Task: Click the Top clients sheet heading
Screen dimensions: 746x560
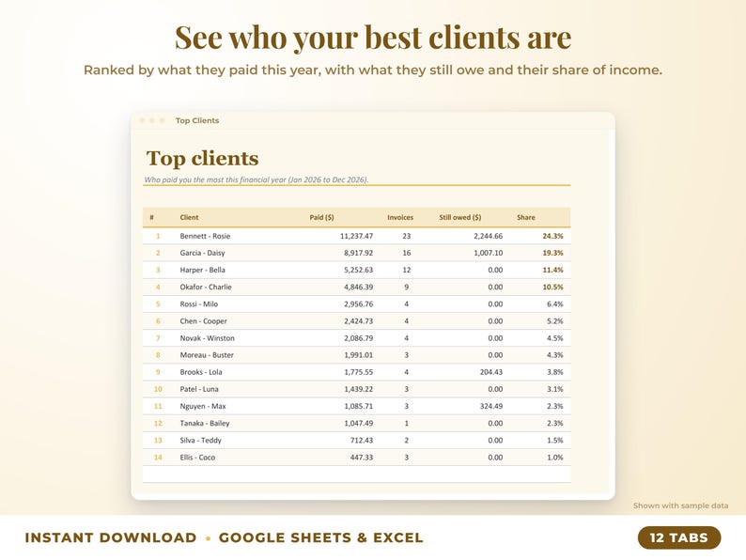Action: coord(202,158)
